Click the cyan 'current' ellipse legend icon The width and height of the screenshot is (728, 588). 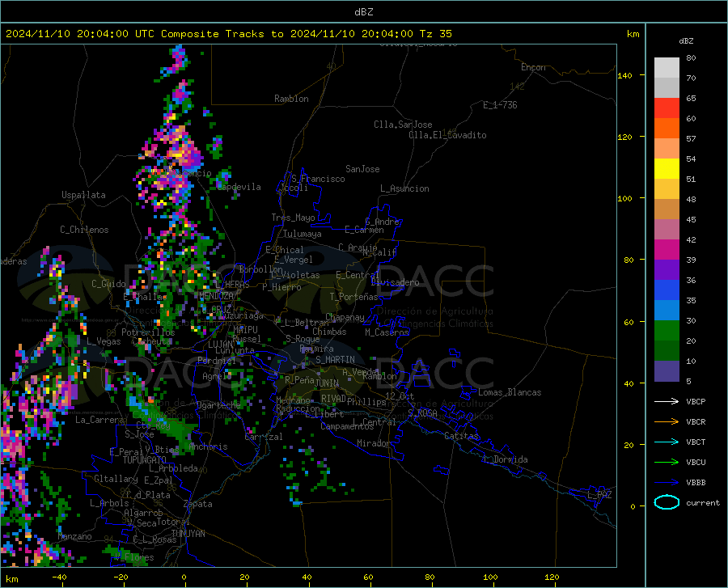tap(667, 502)
